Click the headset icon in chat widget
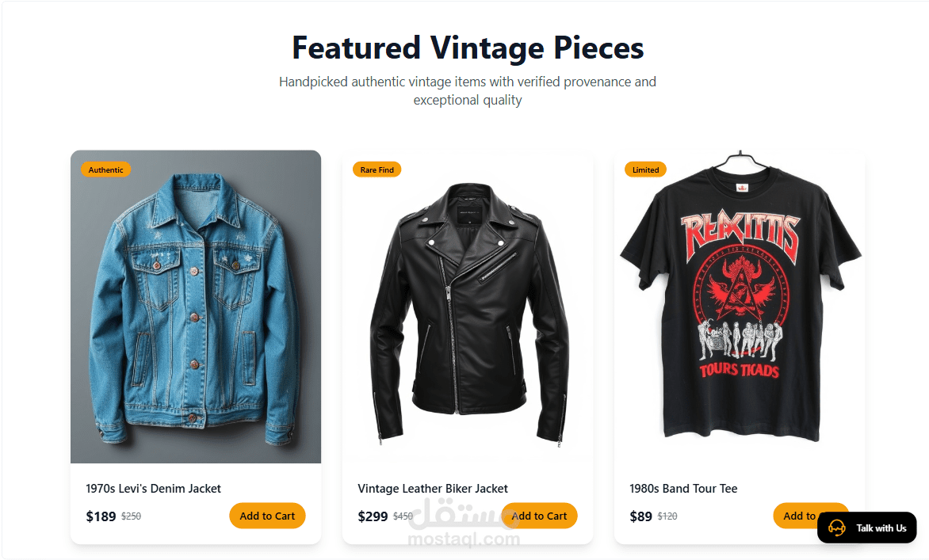The width and height of the screenshot is (929, 560). point(836,528)
